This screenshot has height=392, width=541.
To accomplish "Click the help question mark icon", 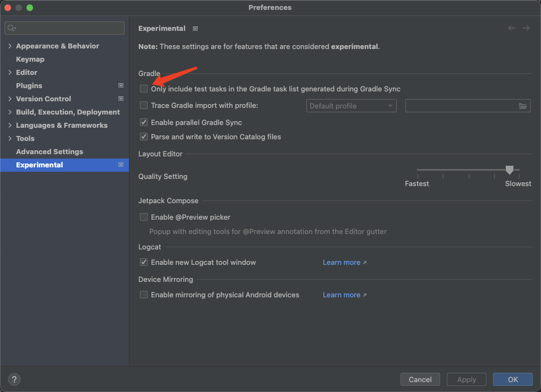I will 14,379.
